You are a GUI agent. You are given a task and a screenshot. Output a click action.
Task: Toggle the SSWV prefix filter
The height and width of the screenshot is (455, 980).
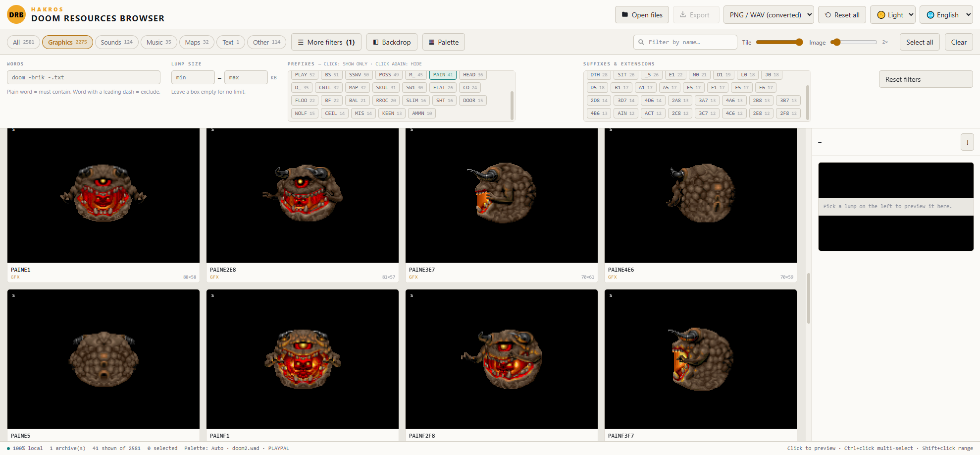pyautogui.click(x=359, y=75)
